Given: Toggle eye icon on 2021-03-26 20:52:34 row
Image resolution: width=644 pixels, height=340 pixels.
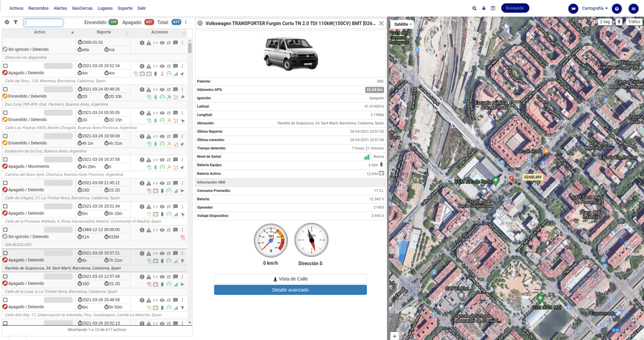Looking at the screenshot, I should [162, 66].
